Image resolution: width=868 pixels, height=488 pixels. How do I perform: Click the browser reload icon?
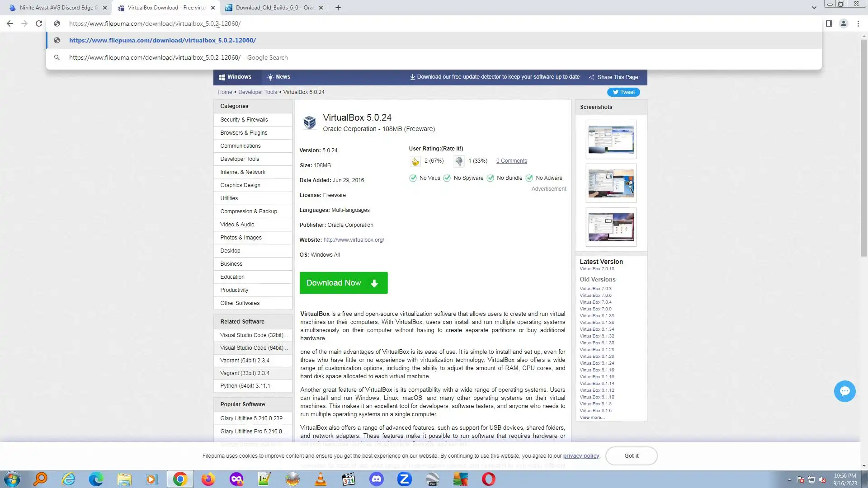pyautogui.click(x=39, y=23)
